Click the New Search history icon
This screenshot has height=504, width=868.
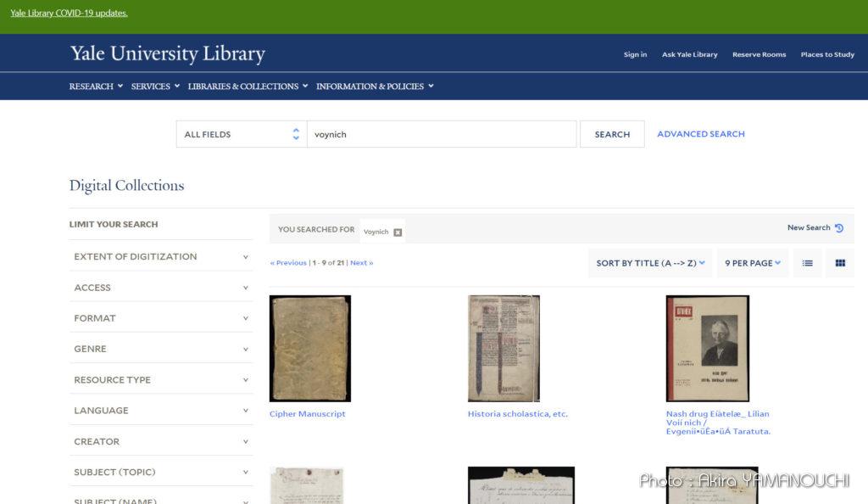click(x=838, y=228)
